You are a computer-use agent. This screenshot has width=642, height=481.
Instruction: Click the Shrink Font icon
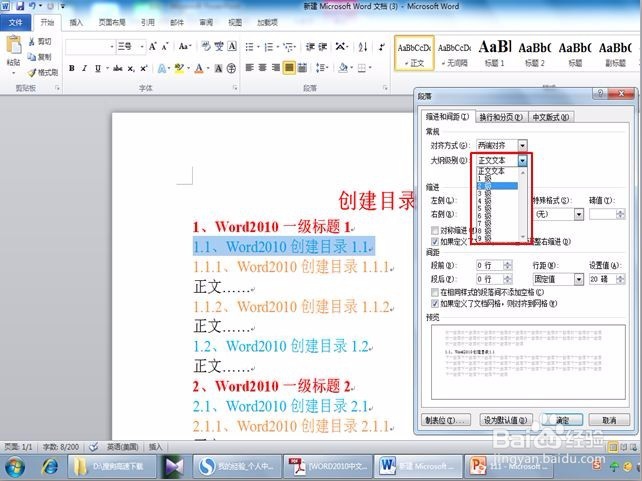165,47
